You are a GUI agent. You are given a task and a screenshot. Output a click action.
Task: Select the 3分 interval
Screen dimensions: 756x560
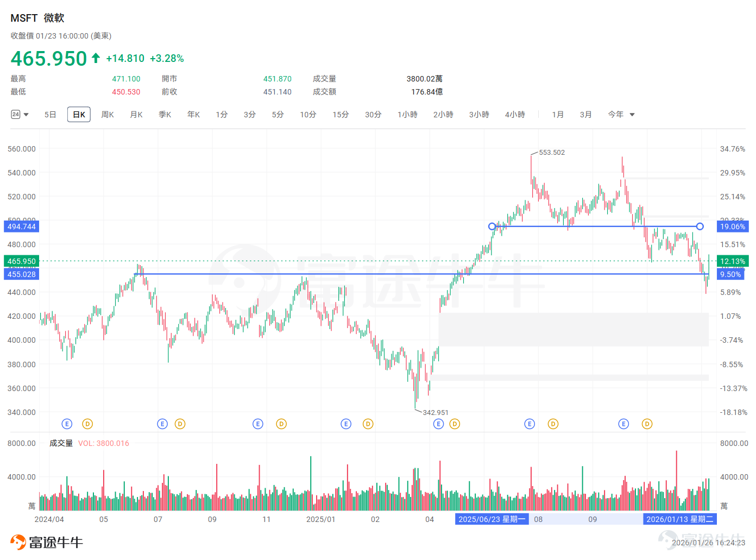click(250, 115)
